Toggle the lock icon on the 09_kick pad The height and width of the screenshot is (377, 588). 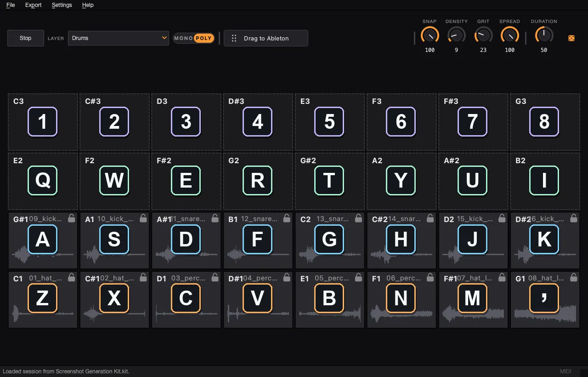pos(72,218)
